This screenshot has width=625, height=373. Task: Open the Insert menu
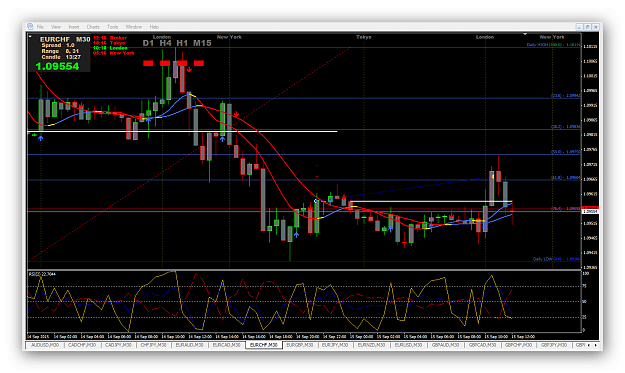(x=74, y=27)
